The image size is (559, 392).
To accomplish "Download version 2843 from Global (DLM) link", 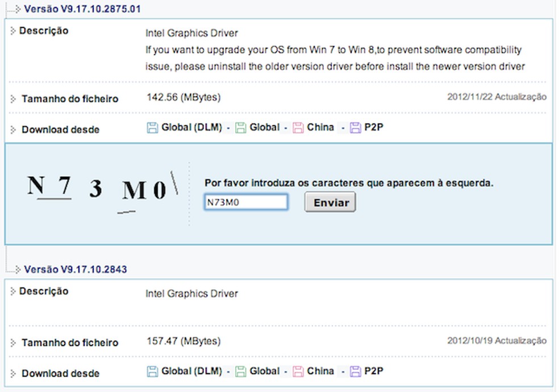I will coord(192,371).
